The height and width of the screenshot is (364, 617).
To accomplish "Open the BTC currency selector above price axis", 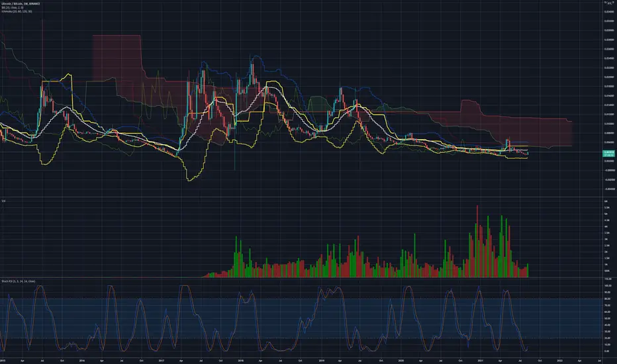I will pyautogui.click(x=609, y=3).
